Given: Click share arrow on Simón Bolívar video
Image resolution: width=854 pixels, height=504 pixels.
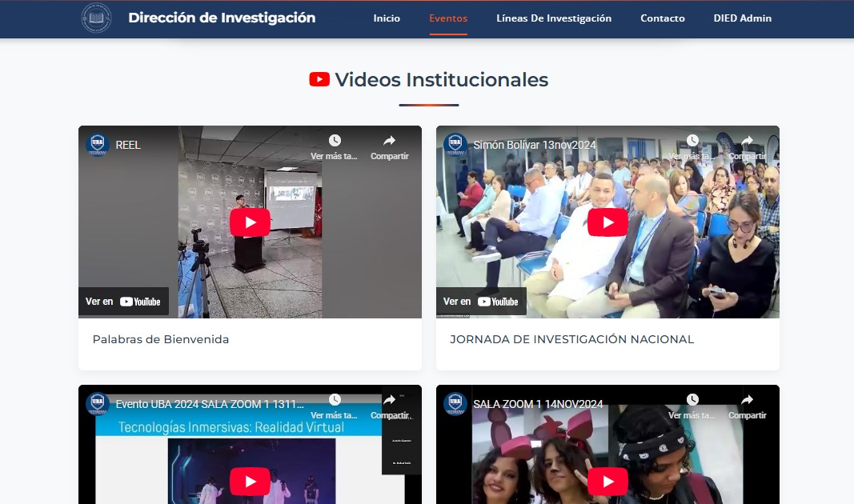Looking at the screenshot, I should 747,141.
